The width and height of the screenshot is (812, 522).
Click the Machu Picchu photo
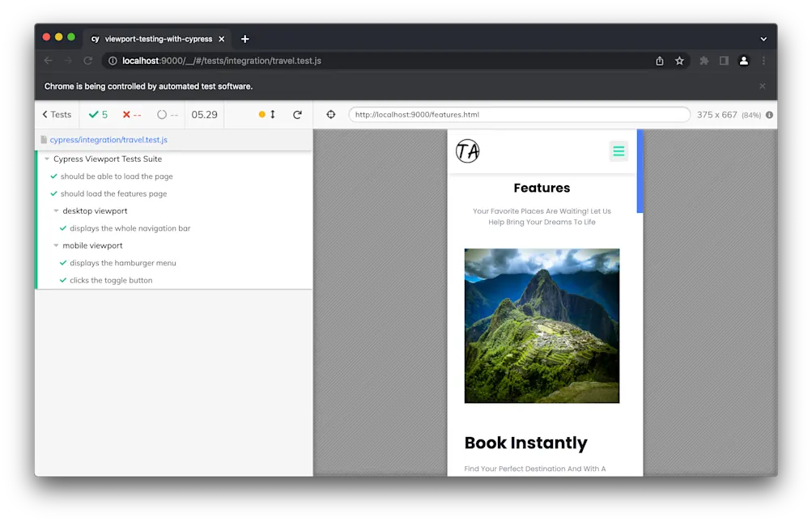pos(542,325)
